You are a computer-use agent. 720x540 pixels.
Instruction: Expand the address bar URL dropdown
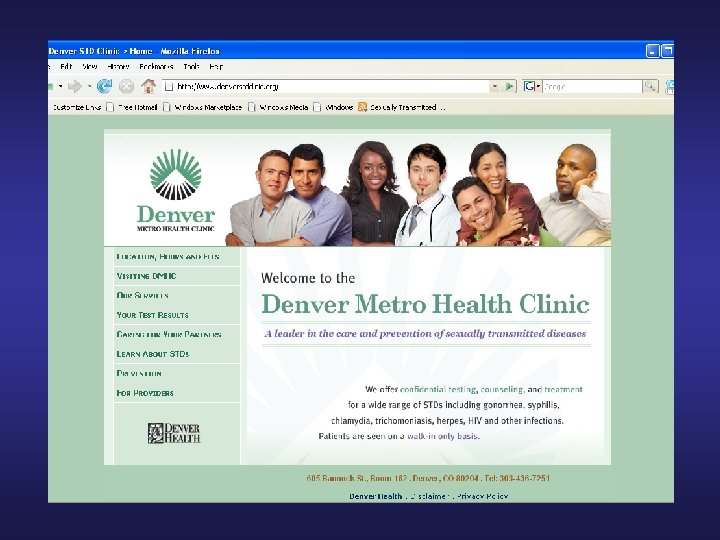tap(495, 86)
